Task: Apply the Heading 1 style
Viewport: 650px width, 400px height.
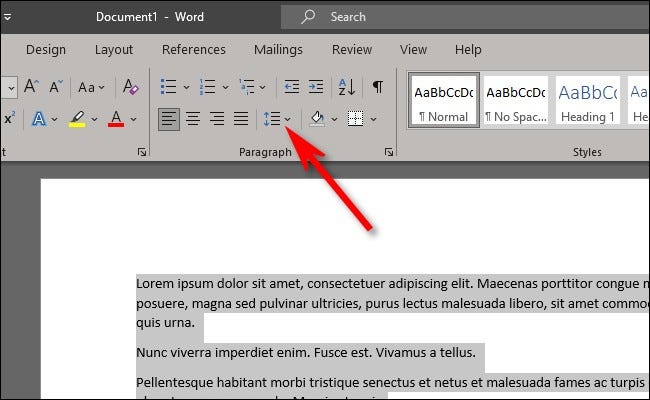Action: [587, 100]
